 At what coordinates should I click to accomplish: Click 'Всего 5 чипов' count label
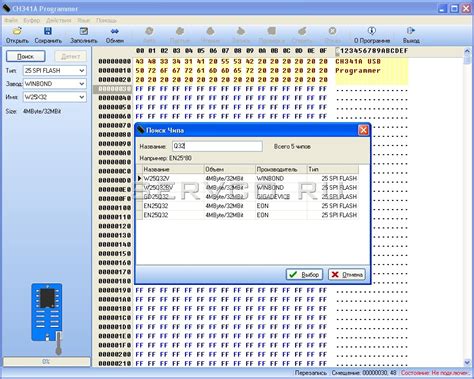click(x=292, y=146)
